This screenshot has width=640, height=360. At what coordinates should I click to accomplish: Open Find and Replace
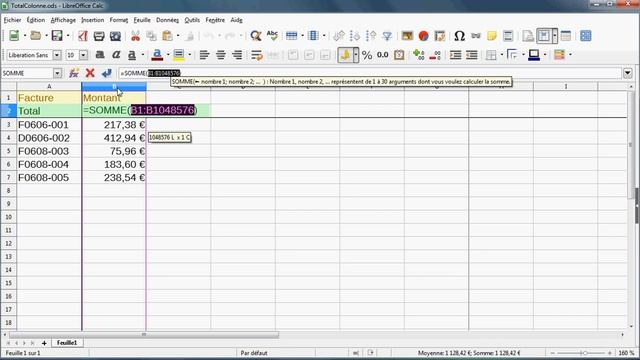click(x=256, y=36)
